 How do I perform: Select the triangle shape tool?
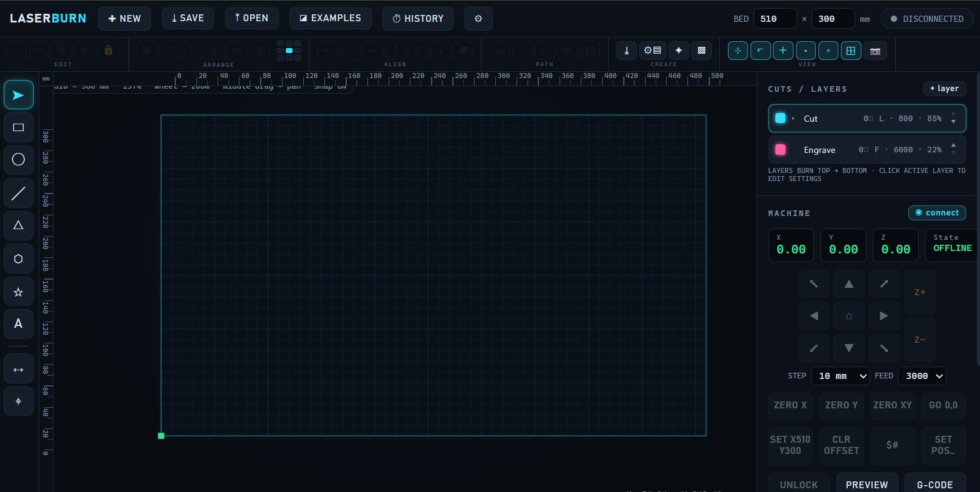tap(19, 225)
